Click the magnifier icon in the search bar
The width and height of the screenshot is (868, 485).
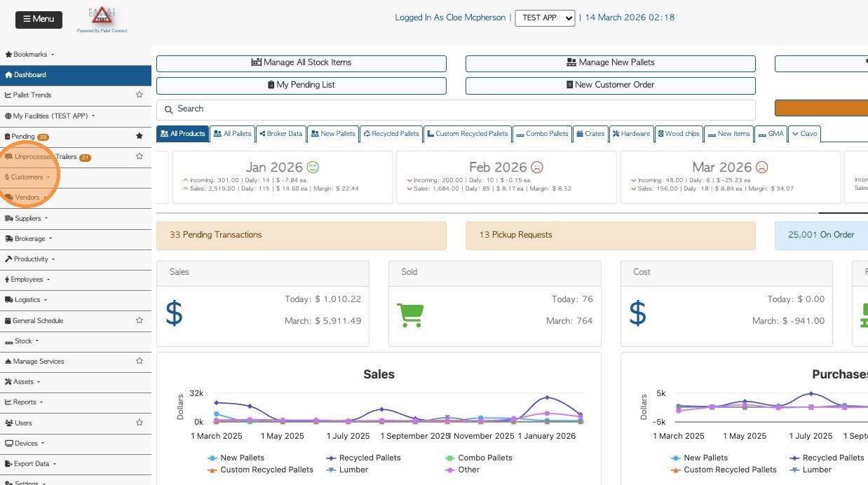pyautogui.click(x=168, y=109)
